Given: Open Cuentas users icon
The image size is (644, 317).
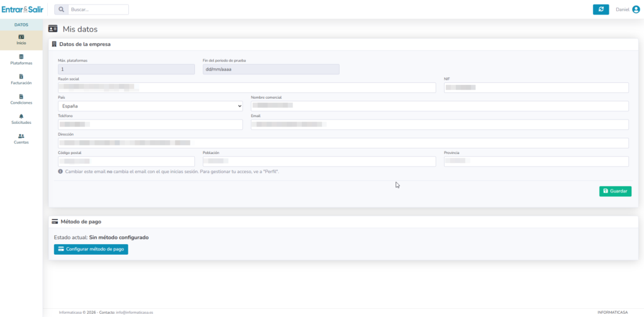Looking at the screenshot, I should (x=21, y=136).
